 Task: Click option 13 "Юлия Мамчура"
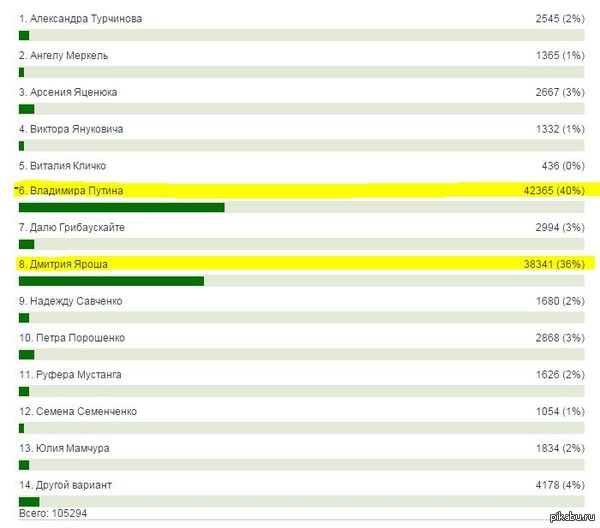click(x=64, y=448)
